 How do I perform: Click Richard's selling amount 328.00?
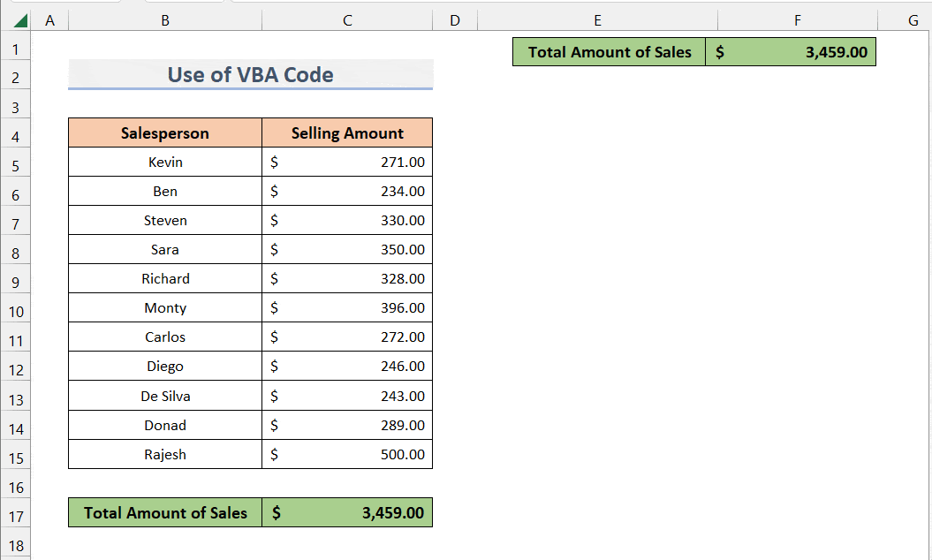pos(347,278)
